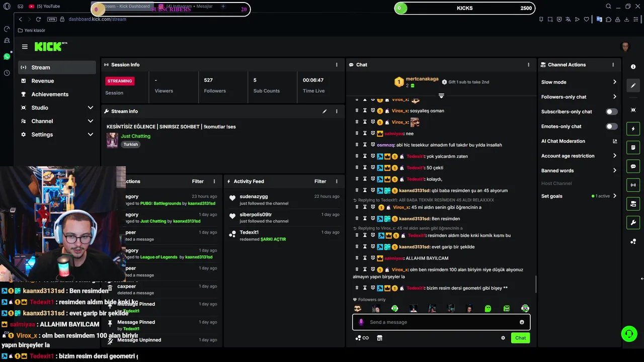Click siberpolis09tr in the Activity Feed

pyautogui.click(x=256, y=215)
